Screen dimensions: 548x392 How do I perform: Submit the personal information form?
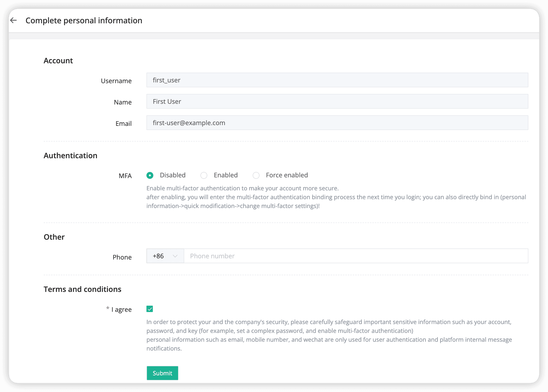click(x=162, y=373)
